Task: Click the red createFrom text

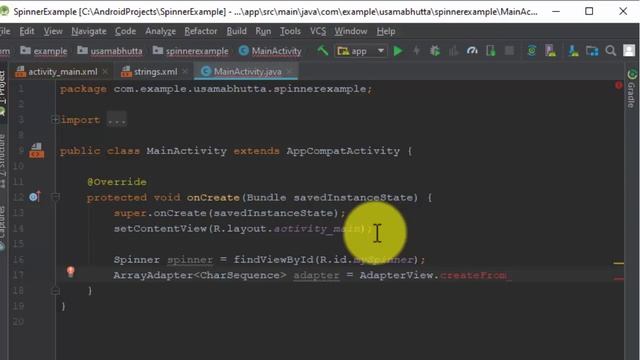Action: (x=473, y=275)
